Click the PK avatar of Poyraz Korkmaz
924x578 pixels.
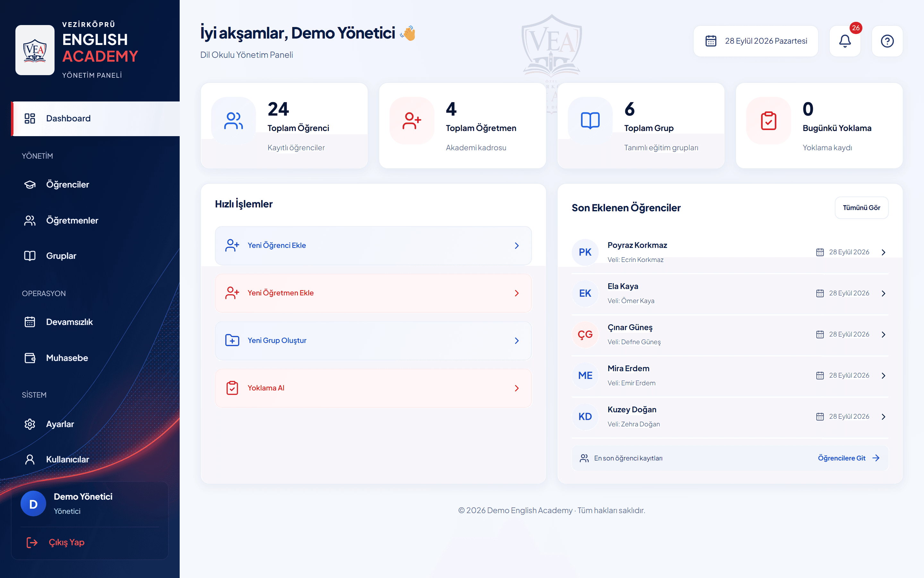(585, 252)
